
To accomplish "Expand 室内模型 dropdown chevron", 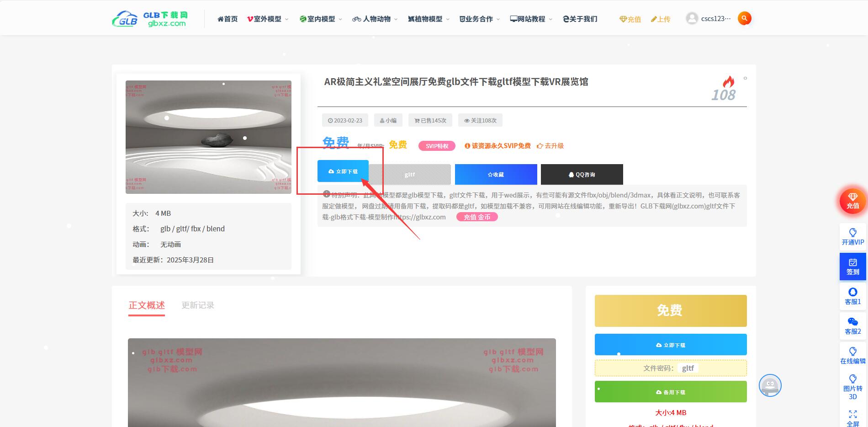I will click(340, 19).
